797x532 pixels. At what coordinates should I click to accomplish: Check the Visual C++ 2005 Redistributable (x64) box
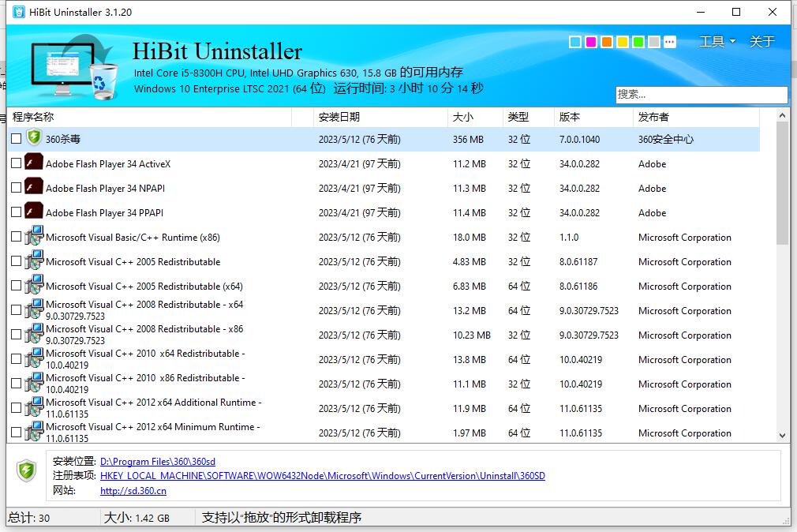(x=17, y=285)
